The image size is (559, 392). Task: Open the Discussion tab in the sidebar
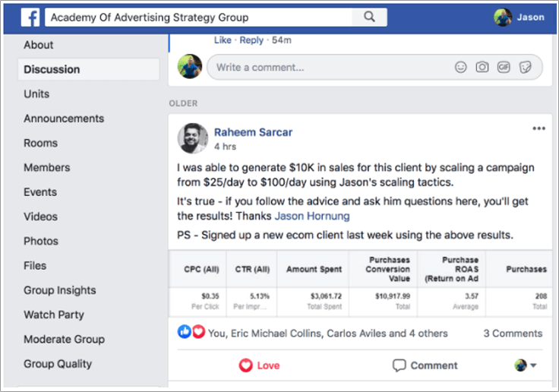pyautogui.click(x=88, y=69)
